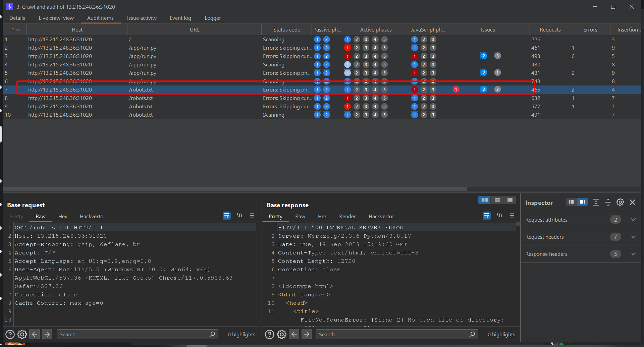Expand the Request attributes section
Viewport: 644px width, 347px height.
[634, 220]
